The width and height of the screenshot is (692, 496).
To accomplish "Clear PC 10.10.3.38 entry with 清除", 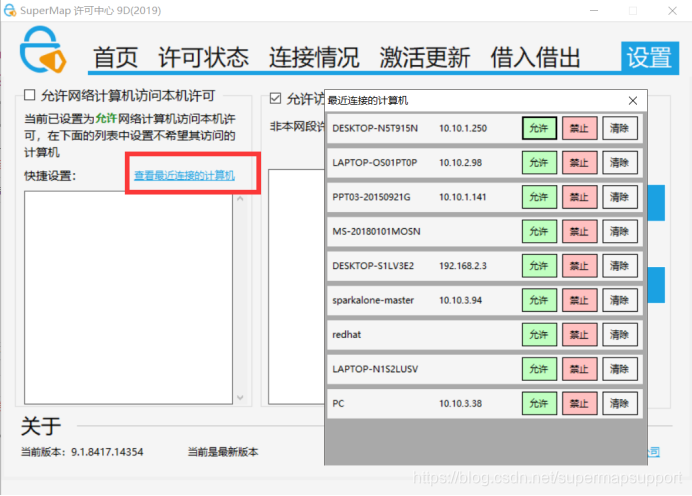I will 620,403.
